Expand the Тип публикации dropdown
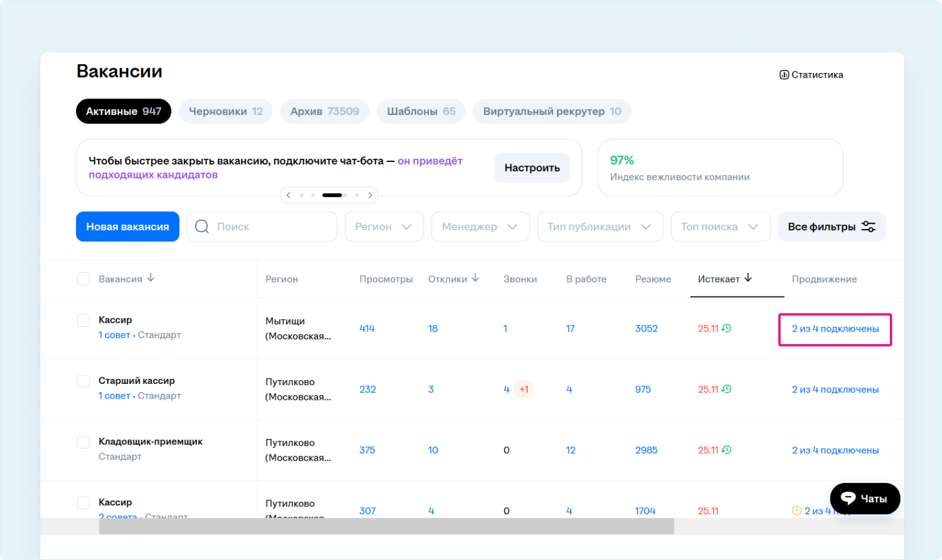942x560 pixels. click(x=600, y=227)
